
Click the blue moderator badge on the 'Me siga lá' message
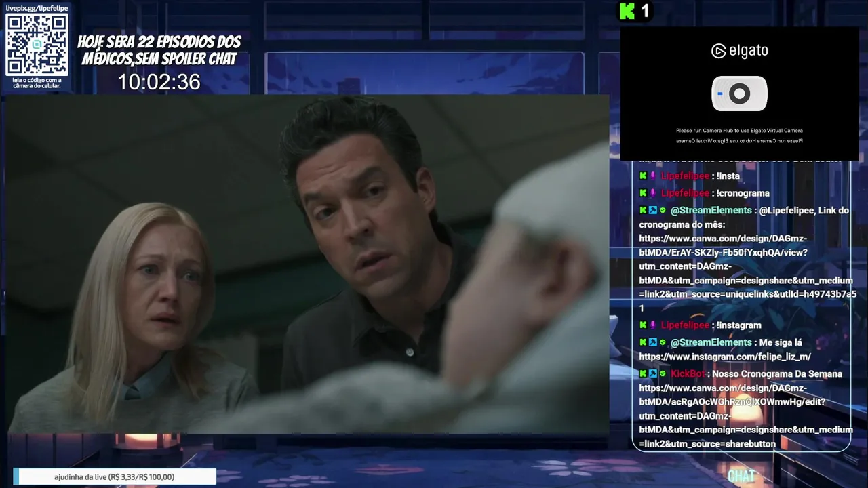pos(653,342)
